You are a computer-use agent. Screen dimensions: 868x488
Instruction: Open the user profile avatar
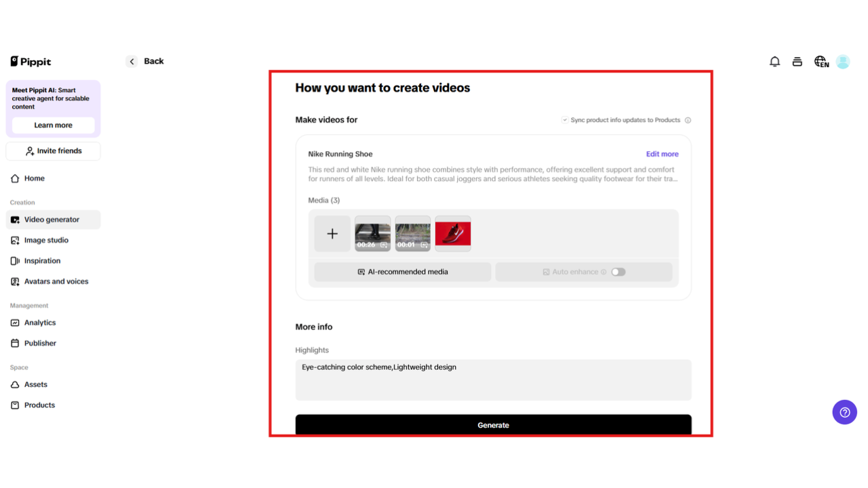click(x=843, y=62)
